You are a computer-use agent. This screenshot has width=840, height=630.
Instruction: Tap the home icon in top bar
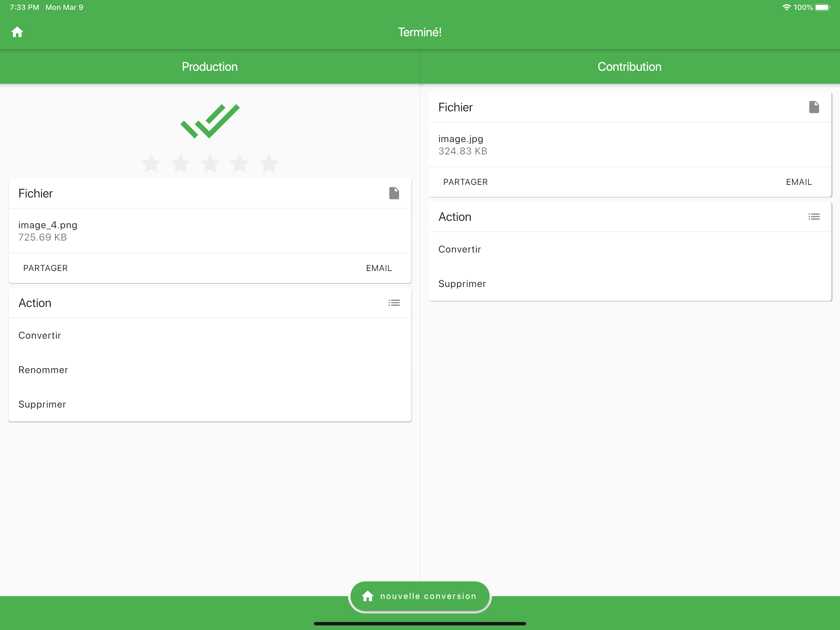(17, 32)
